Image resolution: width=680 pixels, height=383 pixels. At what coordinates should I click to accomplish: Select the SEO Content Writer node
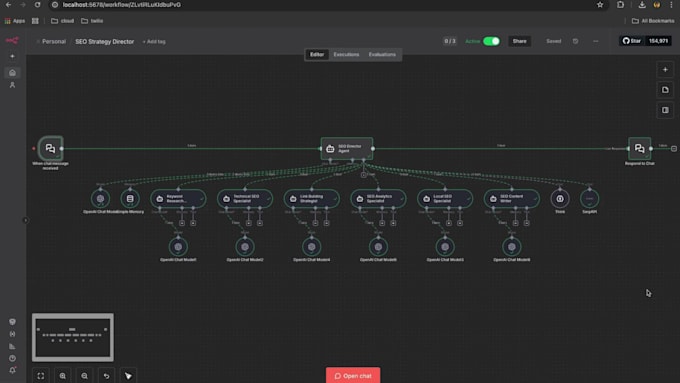point(512,199)
